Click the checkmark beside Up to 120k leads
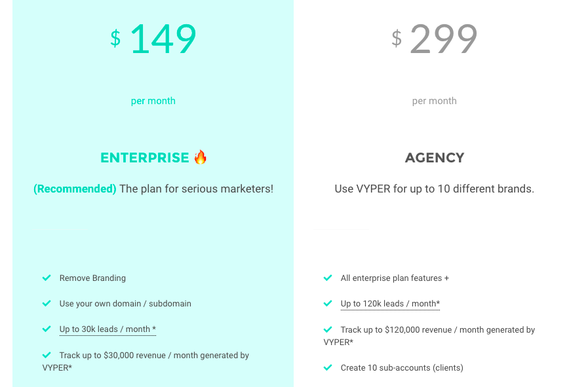This screenshot has width=588, height=387. tap(328, 303)
